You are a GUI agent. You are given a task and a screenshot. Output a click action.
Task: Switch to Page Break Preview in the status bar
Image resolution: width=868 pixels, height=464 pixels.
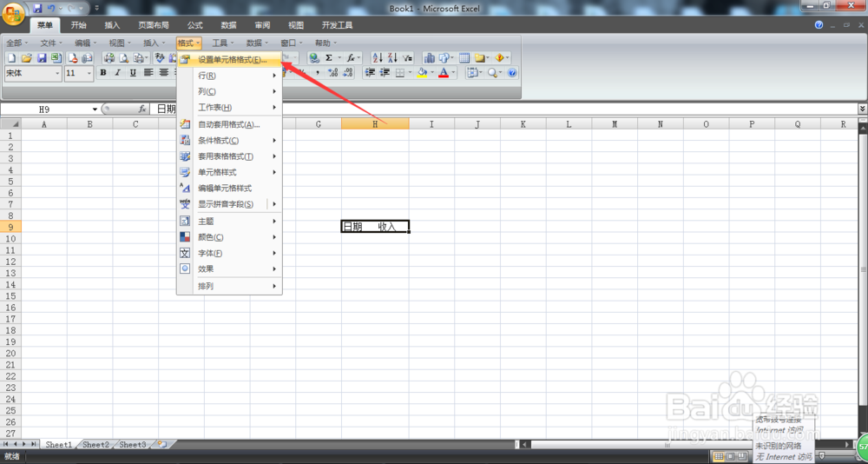(x=742, y=456)
